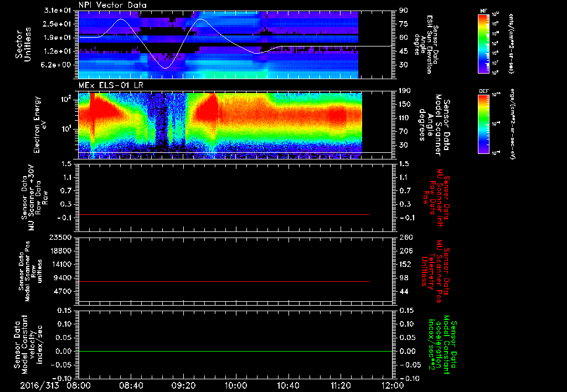Click the 150 scanner angle tick value
The height and width of the screenshot is (392, 567).
coord(405,105)
